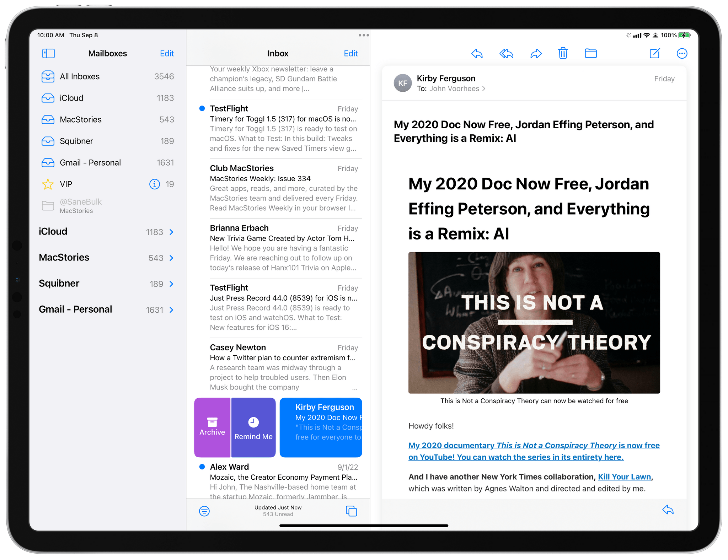Viewport: 728px width, 560px height.
Task: Tap the Wi-Fi status icon
Action: tap(647, 35)
